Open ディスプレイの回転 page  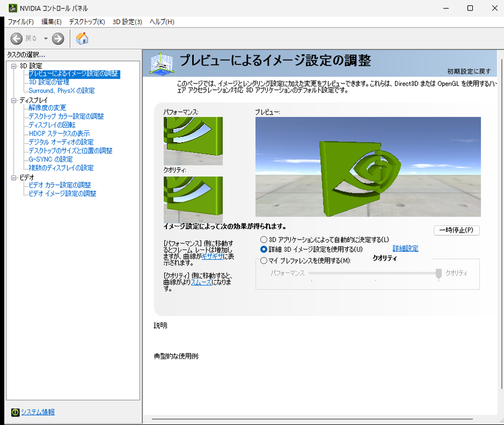click(52, 125)
